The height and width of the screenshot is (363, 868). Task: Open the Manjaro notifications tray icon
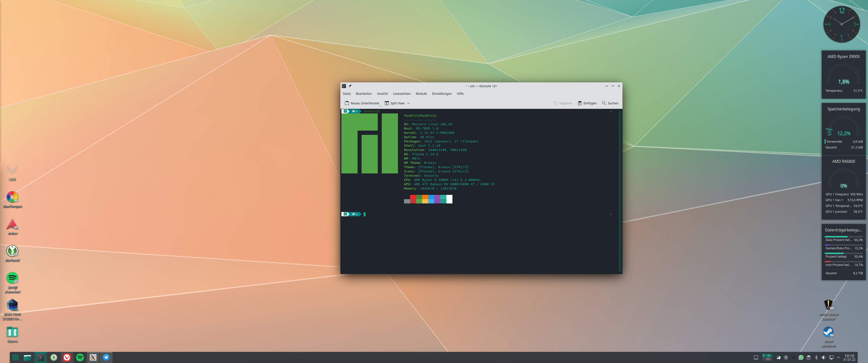click(x=778, y=357)
